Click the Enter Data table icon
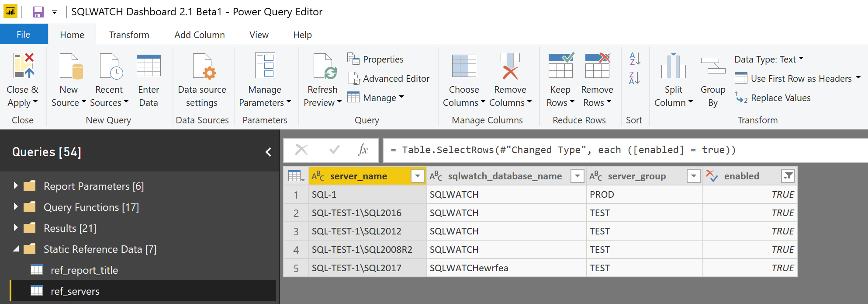868x304 pixels. [149, 66]
